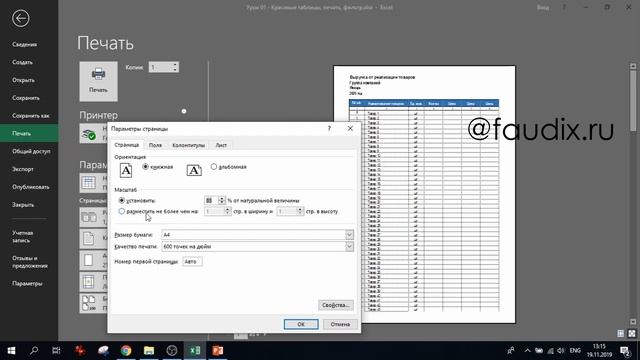The height and width of the screenshot is (360, 640).
Task: Open Общий доступ in the sidebar
Action: (x=31, y=151)
